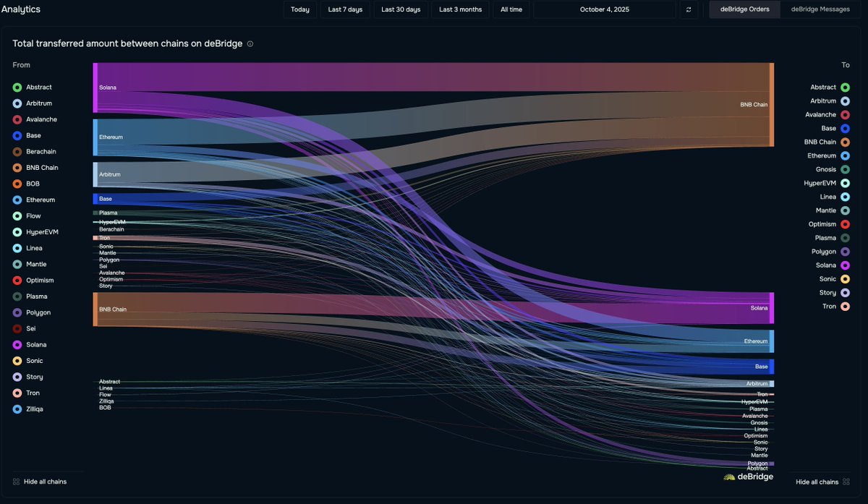Switch to deBridge Orders tab

click(x=744, y=9)
